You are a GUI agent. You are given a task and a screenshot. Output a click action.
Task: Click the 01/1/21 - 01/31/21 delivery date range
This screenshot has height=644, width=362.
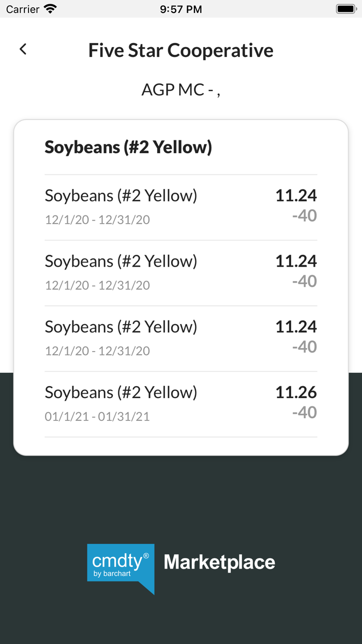pos(97,416)
